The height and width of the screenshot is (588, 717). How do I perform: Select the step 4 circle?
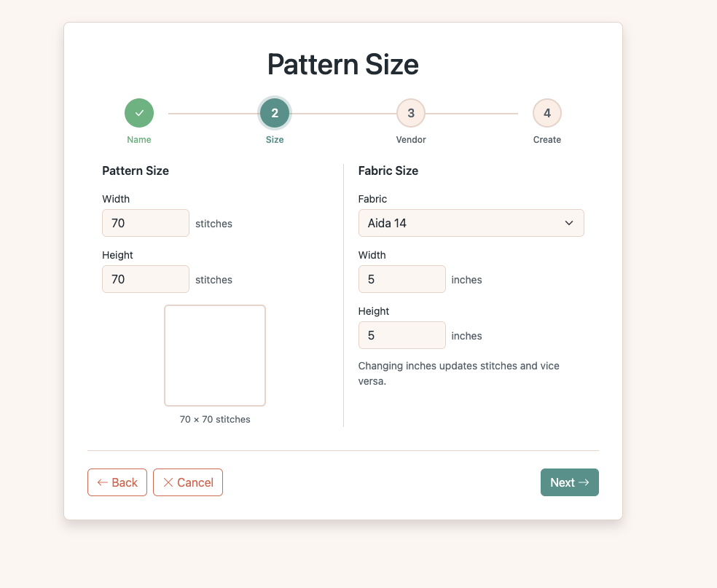click(x=546, y=113)
